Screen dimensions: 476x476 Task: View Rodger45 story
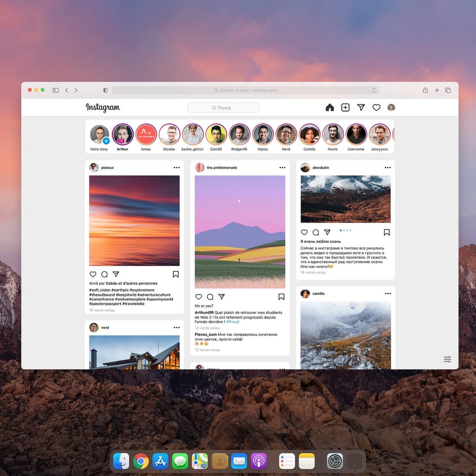(240, 134)
